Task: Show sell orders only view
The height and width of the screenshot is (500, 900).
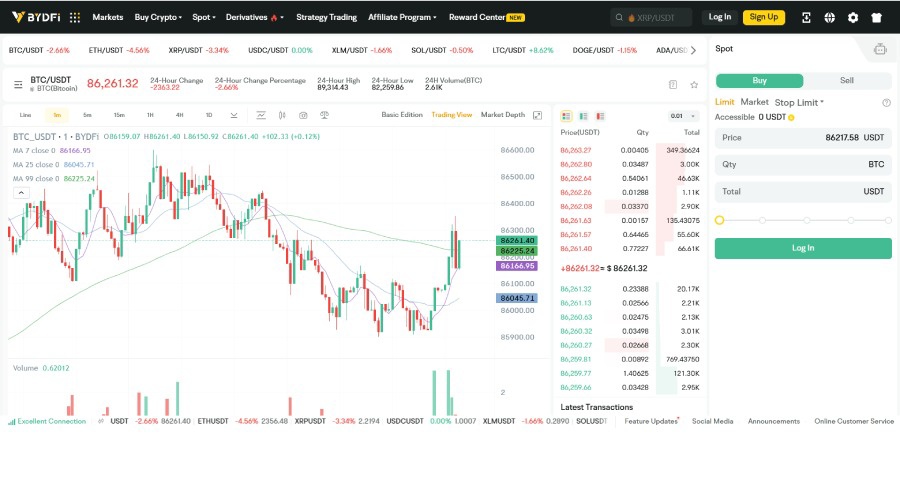Action: (x=600, y=116)
